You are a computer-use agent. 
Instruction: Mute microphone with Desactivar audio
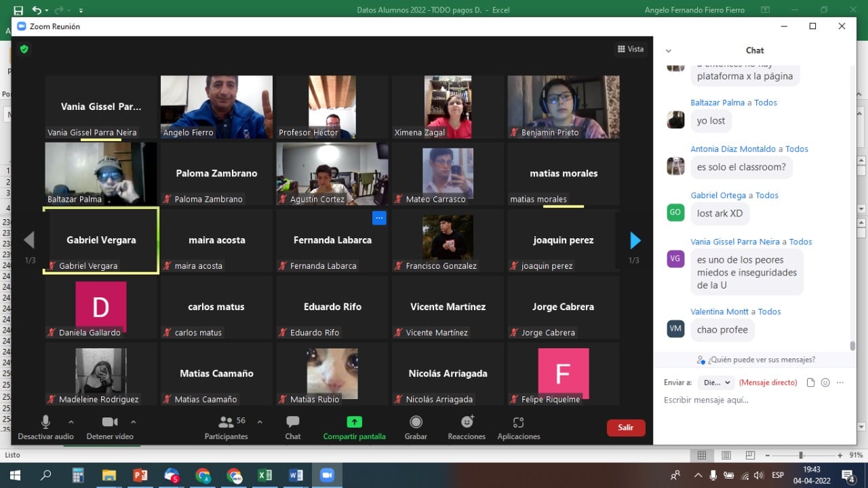[45, 427]
